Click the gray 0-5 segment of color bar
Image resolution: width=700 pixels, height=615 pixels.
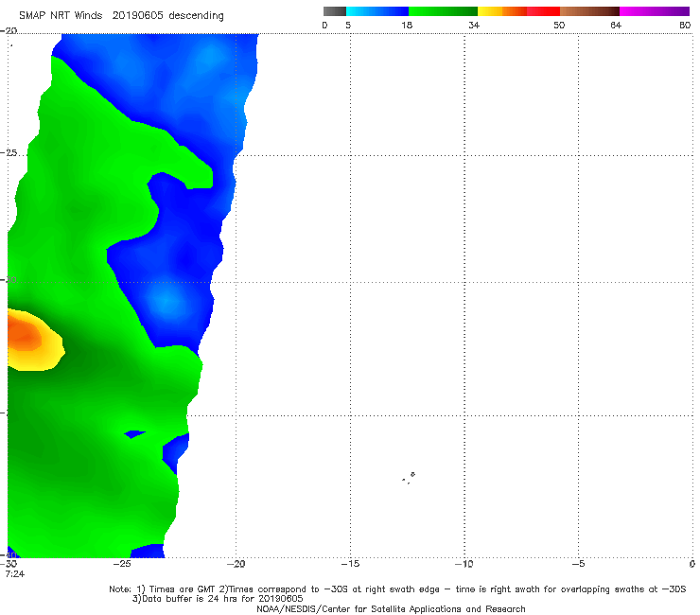(334, 11)
